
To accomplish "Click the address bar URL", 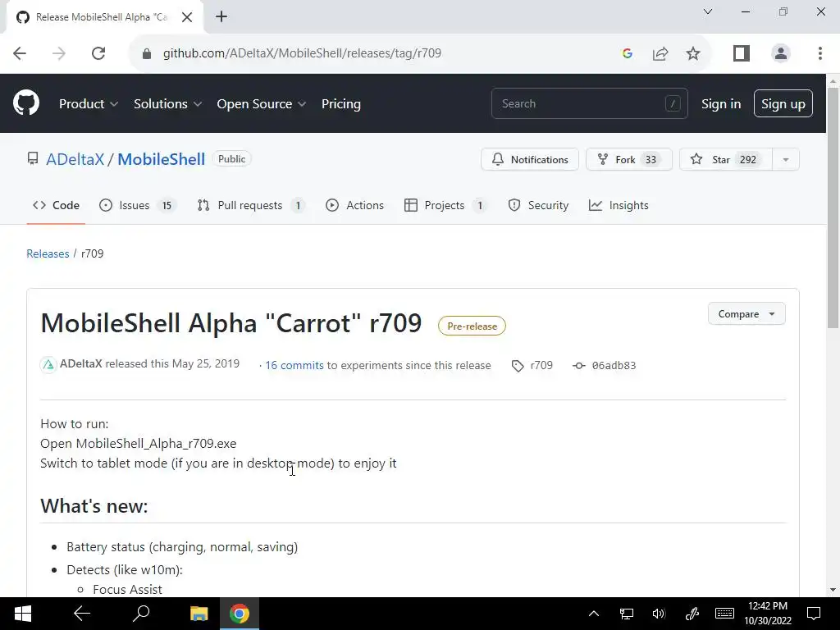I will pyautogui.click(x=302, y=53).
